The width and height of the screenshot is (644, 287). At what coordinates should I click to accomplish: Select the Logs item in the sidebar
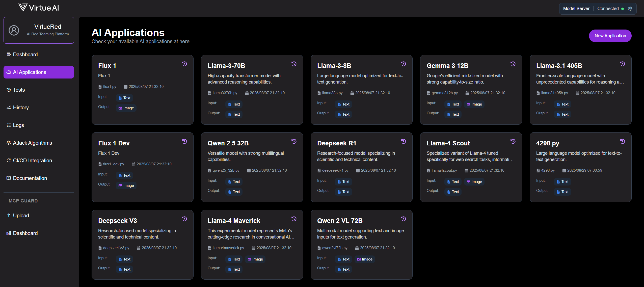point(18,125)
